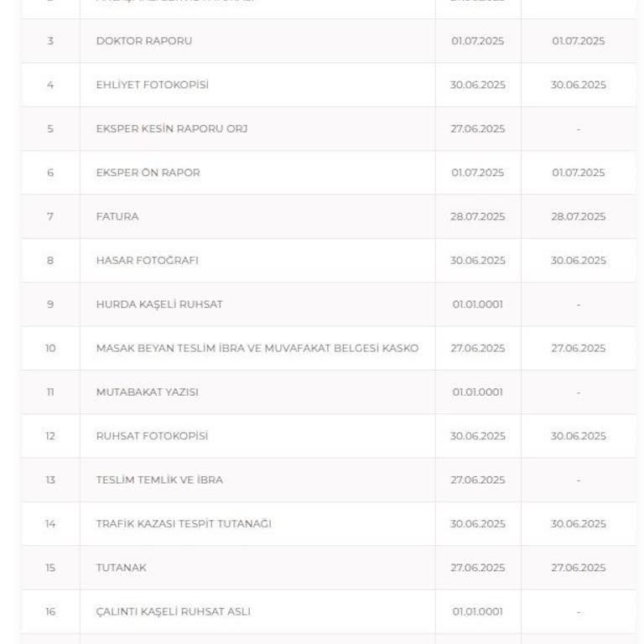Click the 01.01.0001 date for MUTABAKAT YAZISI
644x644 pixels.
coord(477,392)
